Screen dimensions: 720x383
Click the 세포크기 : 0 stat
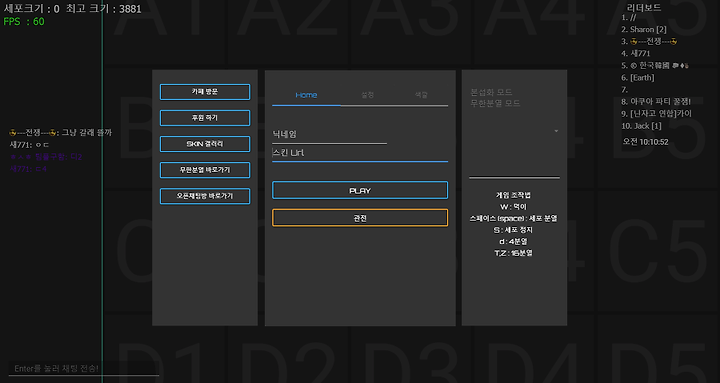pyautogui.click(x=32, y=9)
